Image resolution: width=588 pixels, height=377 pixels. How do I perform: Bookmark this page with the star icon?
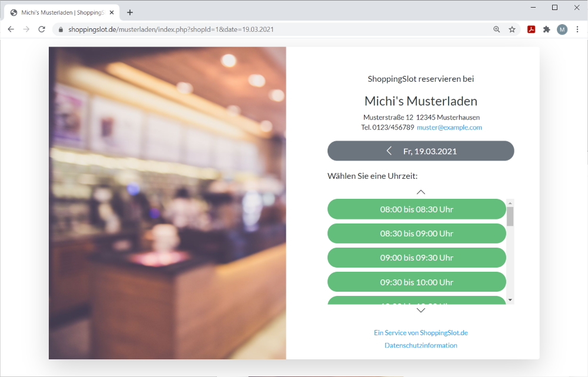tap(512, 29)
